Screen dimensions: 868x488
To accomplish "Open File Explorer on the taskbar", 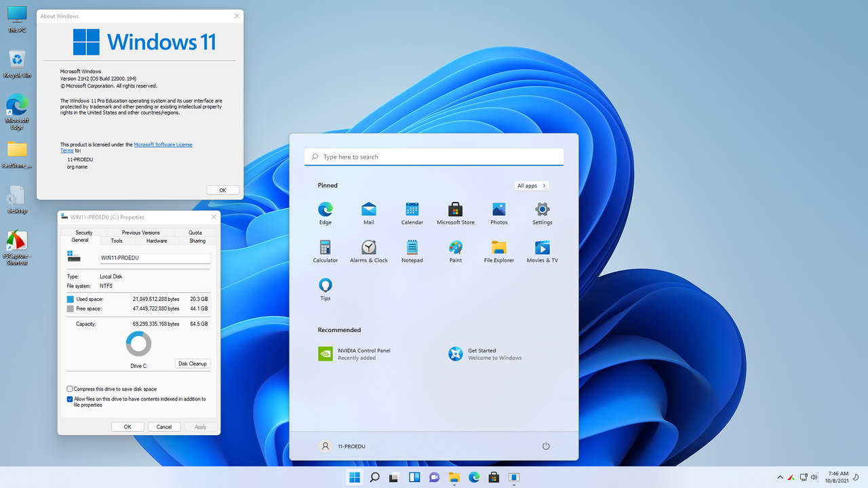I will 454,477.
